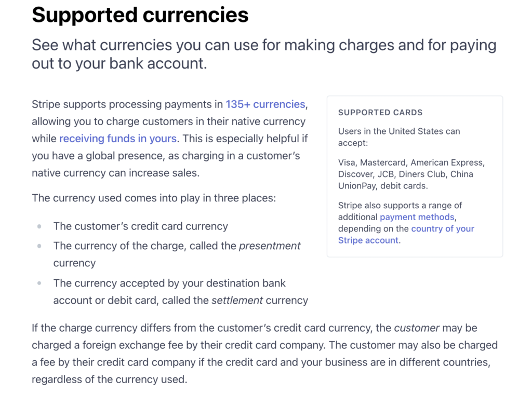Click bullet dot before "The currency of the charge"
Viewport: 532px width, 394px height.
(39, 246)
